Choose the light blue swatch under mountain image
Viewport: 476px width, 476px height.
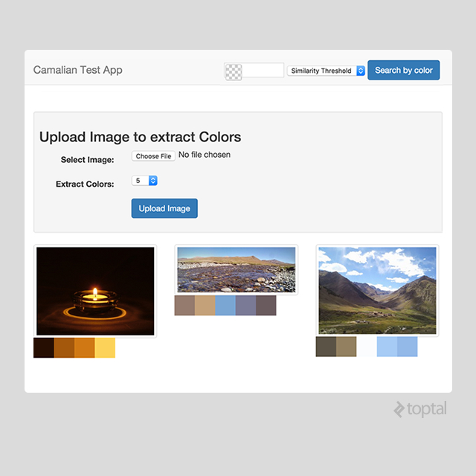pyautogui.click(x=387, y=347)
